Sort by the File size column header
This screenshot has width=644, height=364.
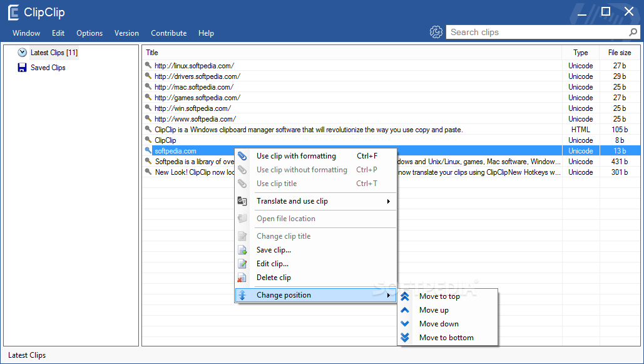point(620,53)
